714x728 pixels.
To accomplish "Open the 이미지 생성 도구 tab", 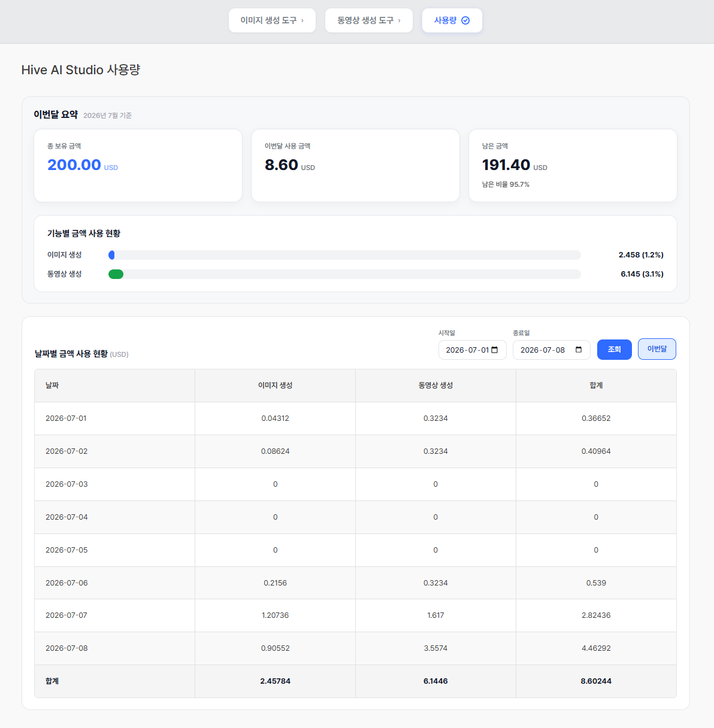I will click(x=272, y=20).
